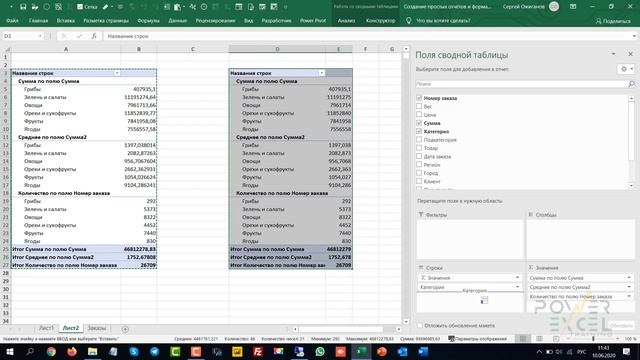The image size is (640, 360).
Task: Close the pivot table fields pane
Action: (x=630, y=54)
